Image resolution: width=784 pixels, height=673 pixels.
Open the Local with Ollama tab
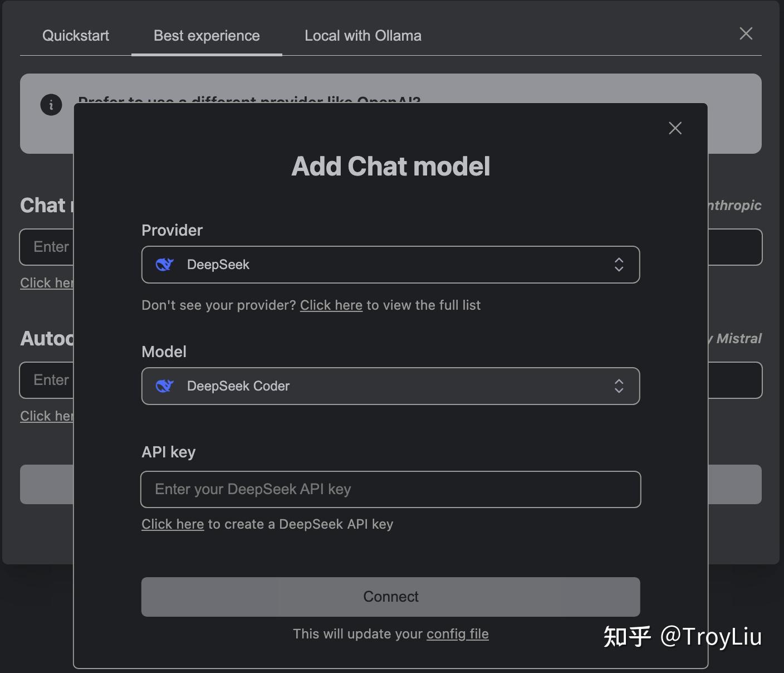(x=363, y=36)
